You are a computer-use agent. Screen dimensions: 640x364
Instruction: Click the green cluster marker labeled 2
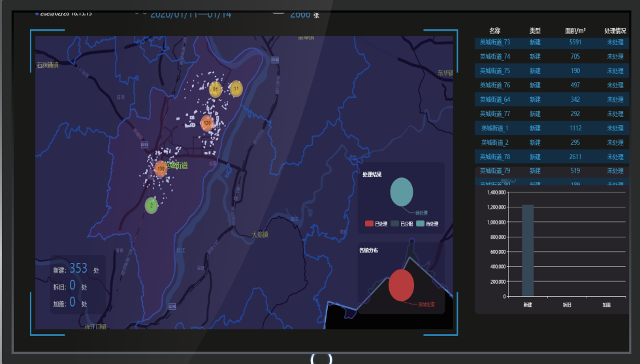pyautogui.click(x=152, y=205)
